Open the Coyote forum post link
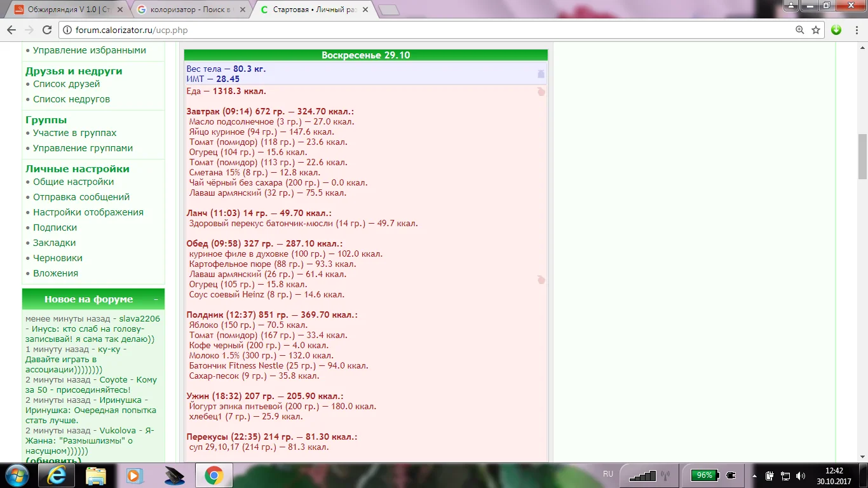 (x=114, y=379)
